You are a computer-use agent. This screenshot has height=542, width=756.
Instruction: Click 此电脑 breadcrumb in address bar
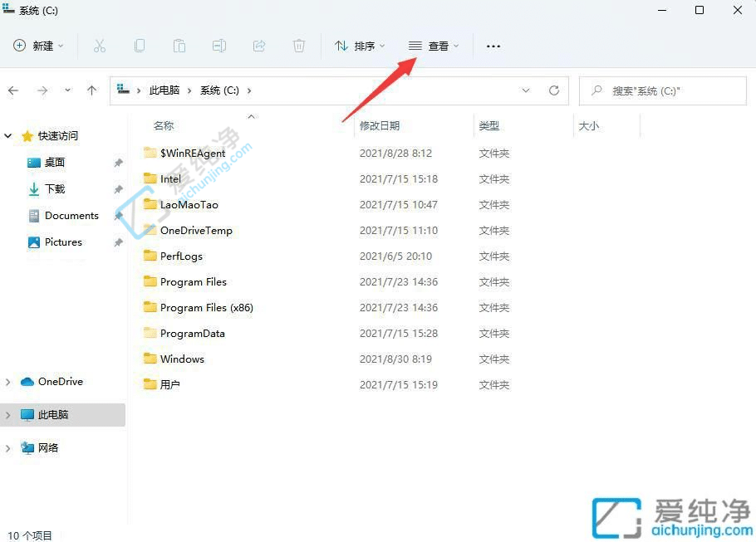[164, 90]
